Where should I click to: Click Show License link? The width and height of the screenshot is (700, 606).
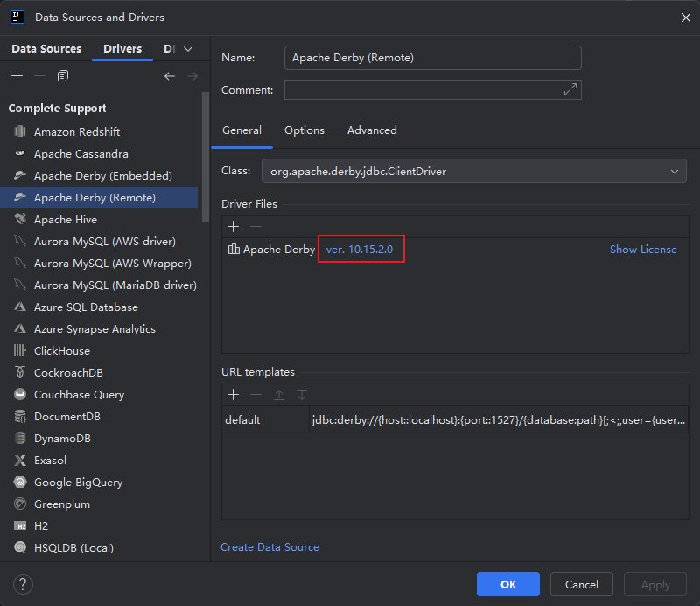point(643,250)
